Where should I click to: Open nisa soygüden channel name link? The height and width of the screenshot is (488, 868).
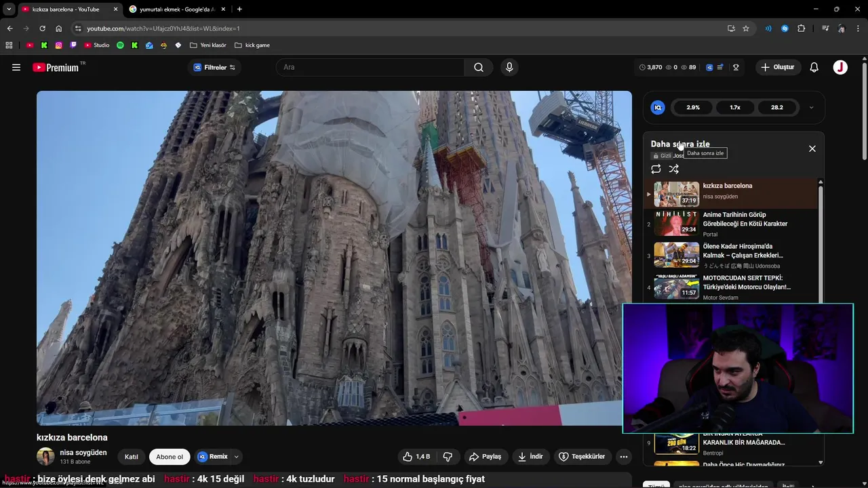(83, 452)
